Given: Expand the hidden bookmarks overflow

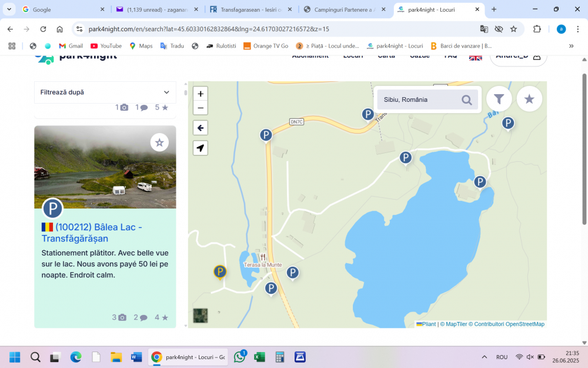Looking at the screenshot, I should point(571,46).
